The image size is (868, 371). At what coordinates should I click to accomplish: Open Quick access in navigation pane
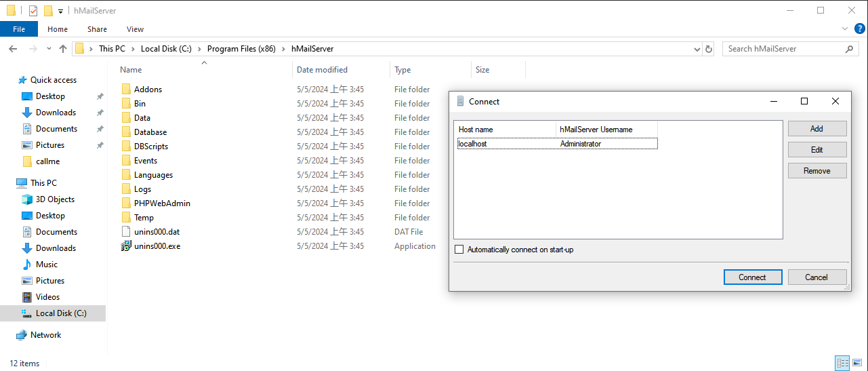(54, 80)
